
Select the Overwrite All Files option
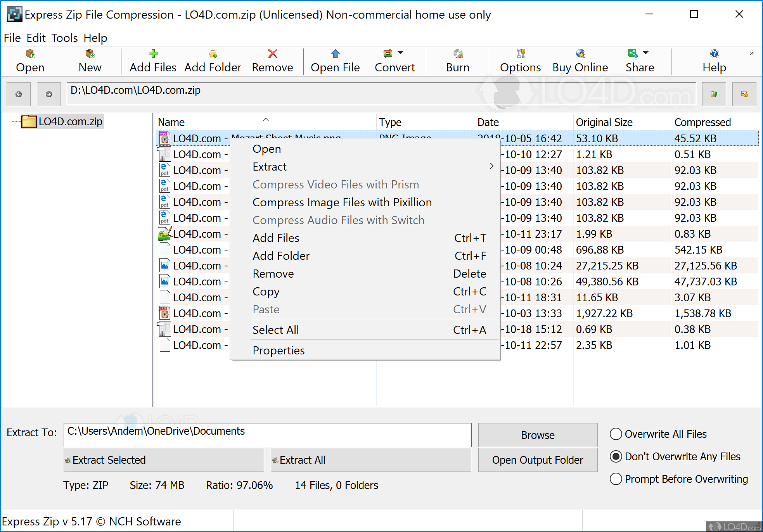616,434
